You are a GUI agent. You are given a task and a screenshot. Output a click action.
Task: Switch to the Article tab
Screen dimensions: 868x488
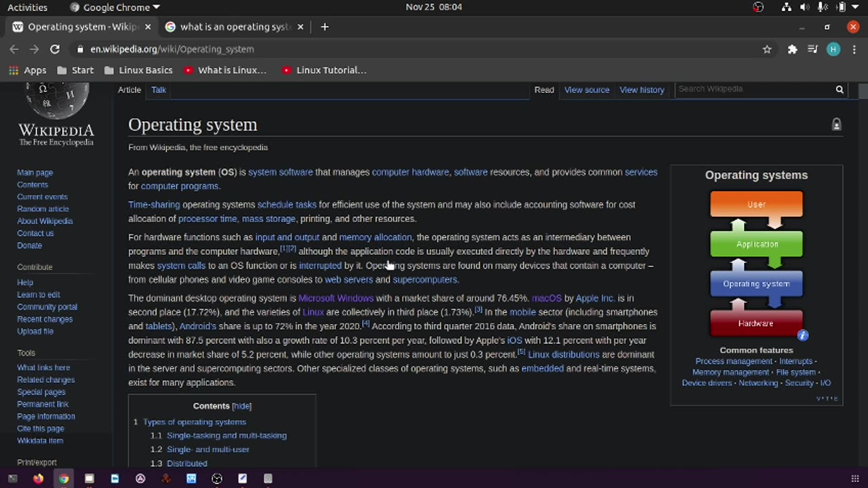[x=130, y=89]
